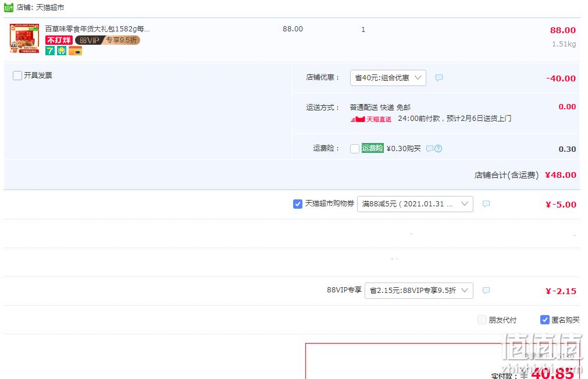Click the message icon beside 店铺优惠 dropdown
This screenshot has height=379, width=588.
click(x=439, y=77)
